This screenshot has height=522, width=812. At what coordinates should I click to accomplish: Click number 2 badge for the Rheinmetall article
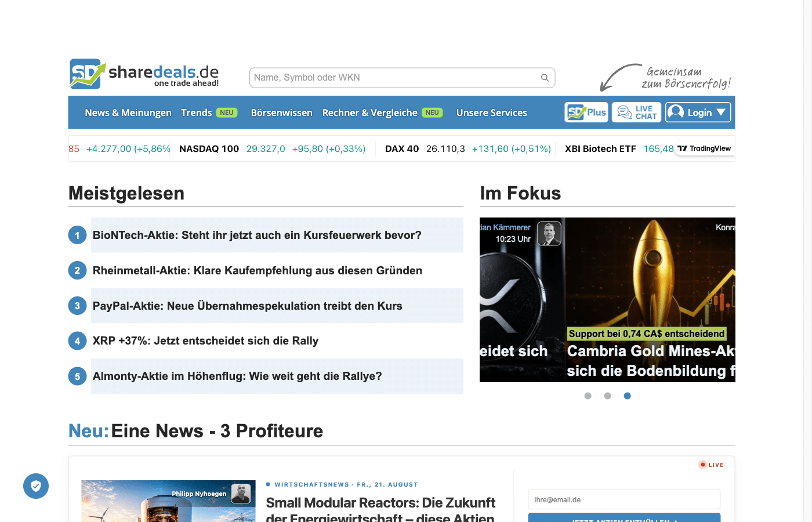click(x=77, y=270)
